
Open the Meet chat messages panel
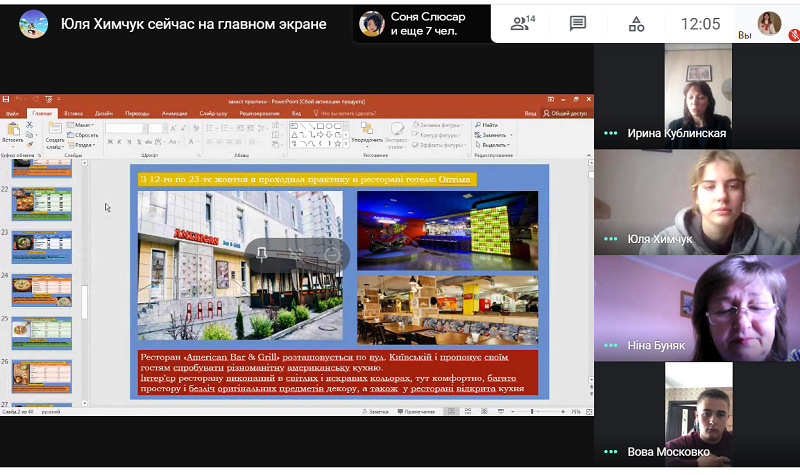(x=578, y=23)
